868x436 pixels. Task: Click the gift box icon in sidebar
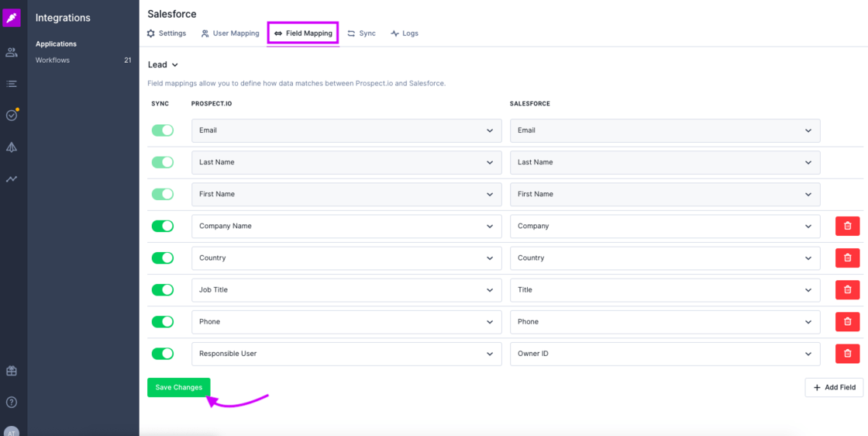coord(12,371)
